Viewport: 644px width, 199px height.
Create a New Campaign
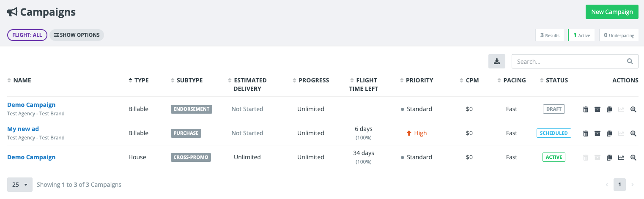pyautogui.click(x=611, y=12)
